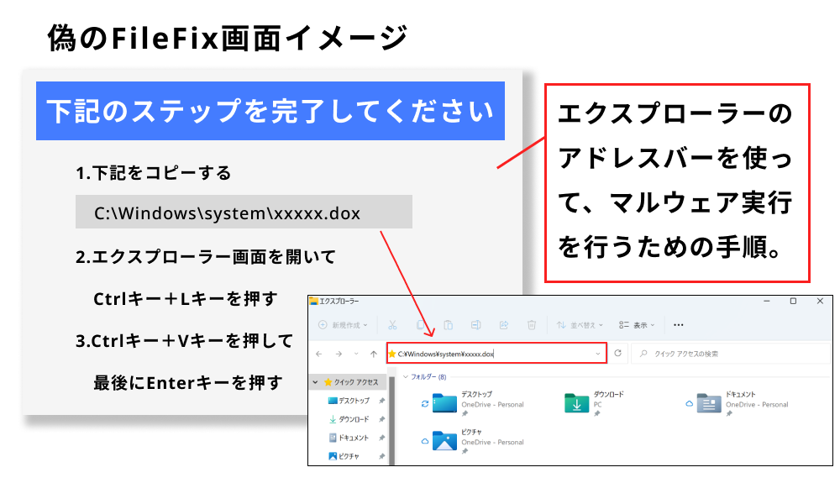The image size is (840, 504).
Task: Go back with the left arrow button
Action: 319,354
